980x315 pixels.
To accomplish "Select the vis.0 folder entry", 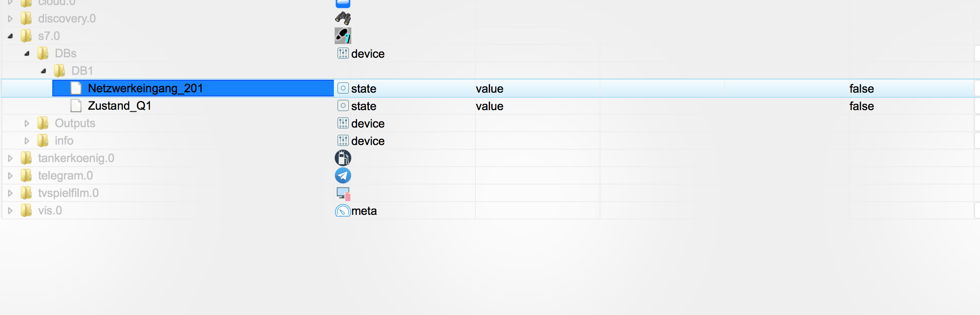I will click(x=50, y=211).
